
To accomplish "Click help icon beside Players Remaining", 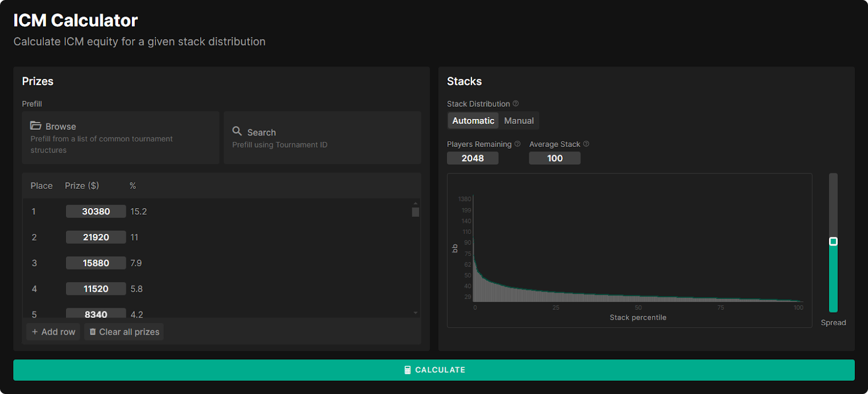I will point(517,144).
